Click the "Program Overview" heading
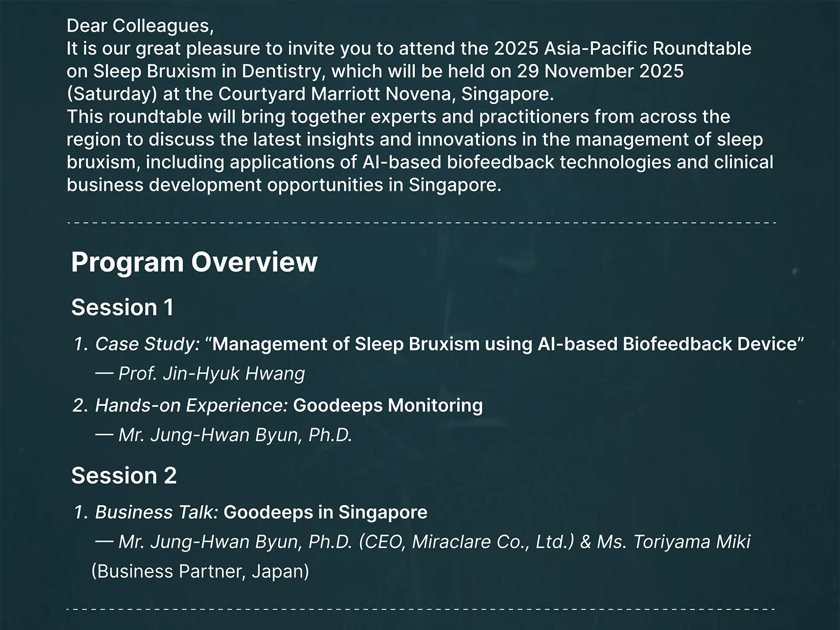The width and height of the screenshot is (840, 630). point(194,261)
